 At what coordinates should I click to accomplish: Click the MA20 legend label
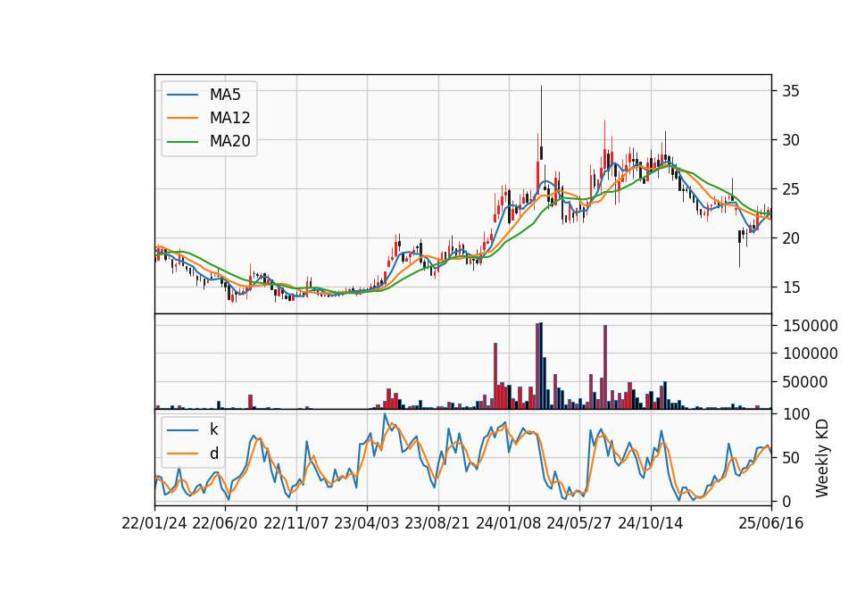coord(229,141)
